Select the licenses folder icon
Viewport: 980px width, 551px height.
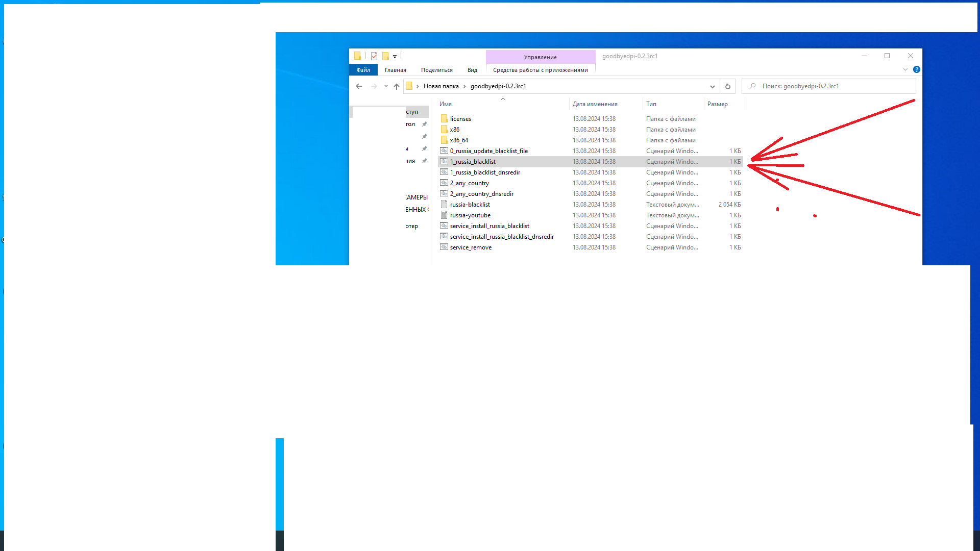[x=444, y=118]
